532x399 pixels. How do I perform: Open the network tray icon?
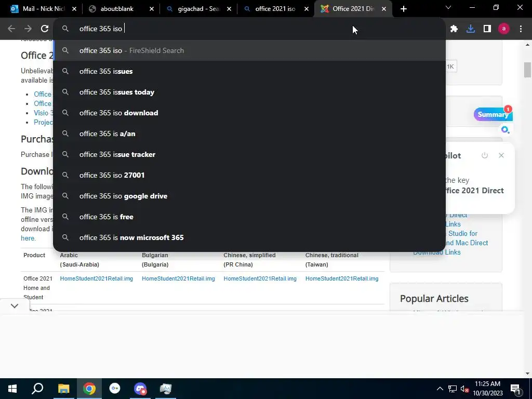click(453, 389)
